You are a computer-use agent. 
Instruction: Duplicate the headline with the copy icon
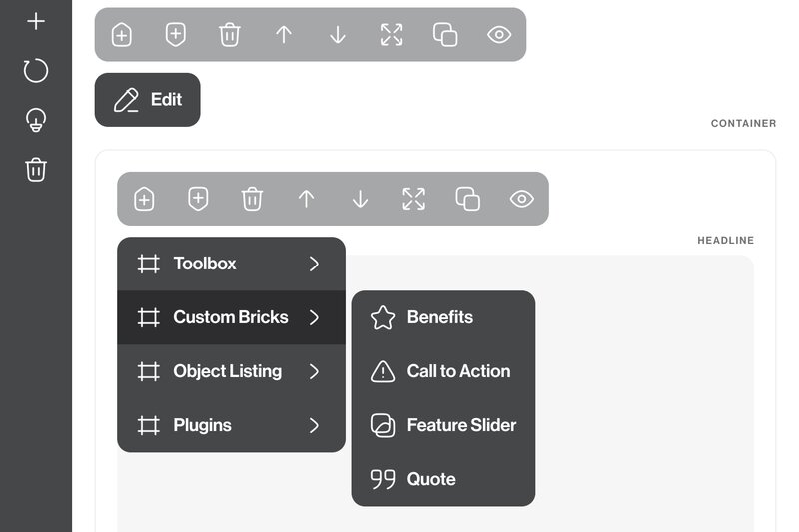click(x=467, y=199)
